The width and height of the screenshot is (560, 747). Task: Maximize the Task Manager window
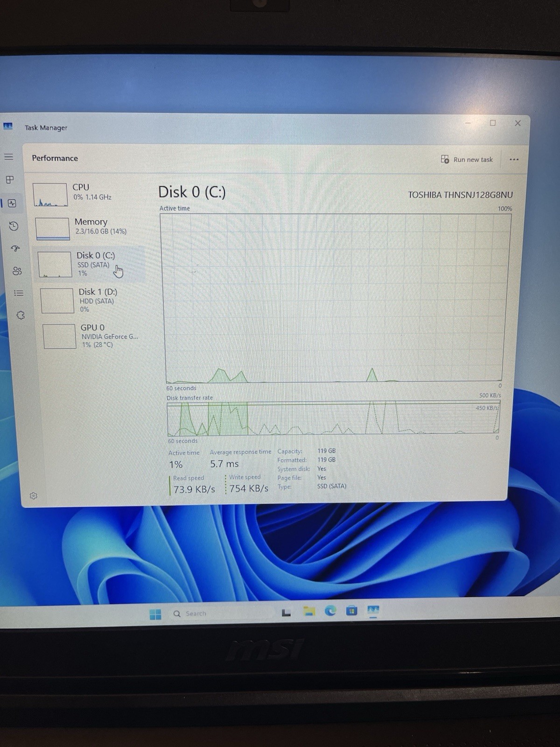point(493,123)
